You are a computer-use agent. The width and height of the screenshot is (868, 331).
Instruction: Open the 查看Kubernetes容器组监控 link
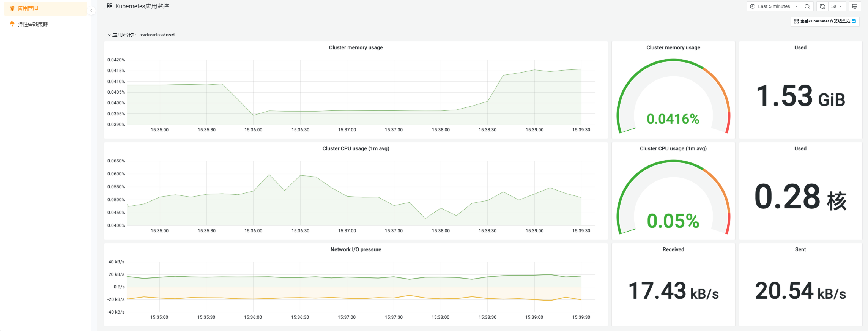click(825, 21)
